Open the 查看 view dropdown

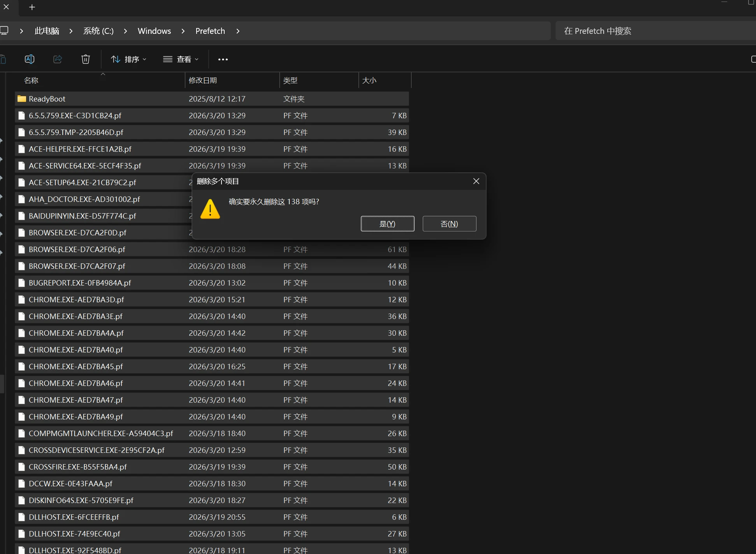coord(181,59)
